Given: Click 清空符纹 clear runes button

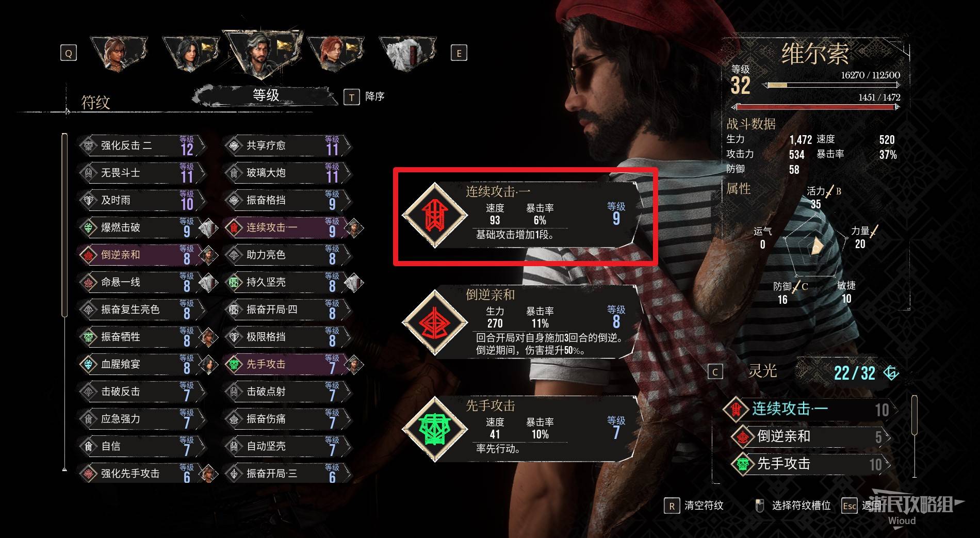Looking at the screenshot, I should coord(694,506).
